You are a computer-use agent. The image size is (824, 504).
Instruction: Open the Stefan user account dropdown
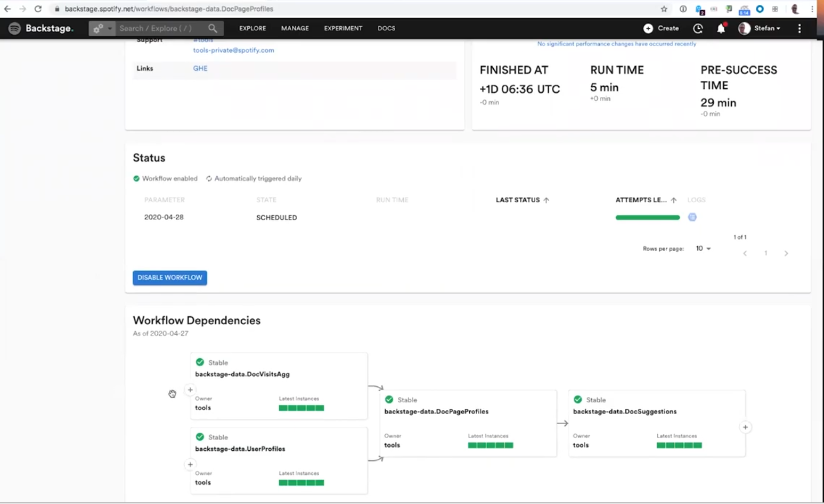(760, 28)
